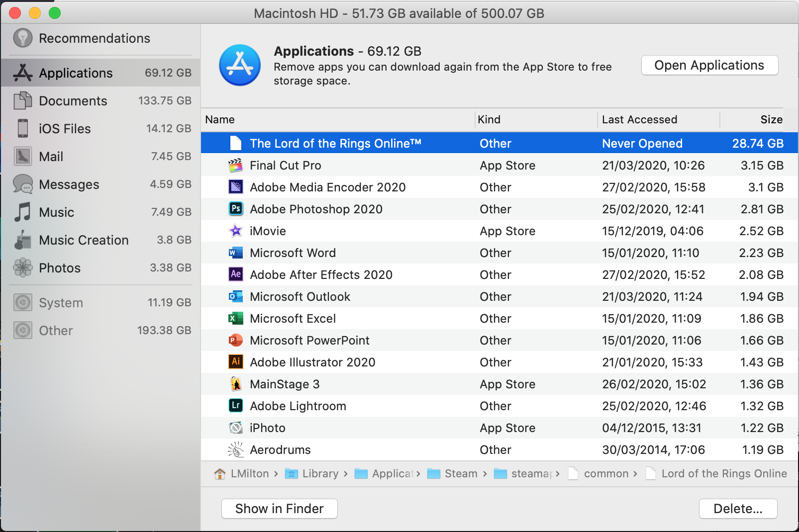This screenshot has width=799, height=532.
Task: Click the steamapps folder in path bar
Action: [523, 473]
